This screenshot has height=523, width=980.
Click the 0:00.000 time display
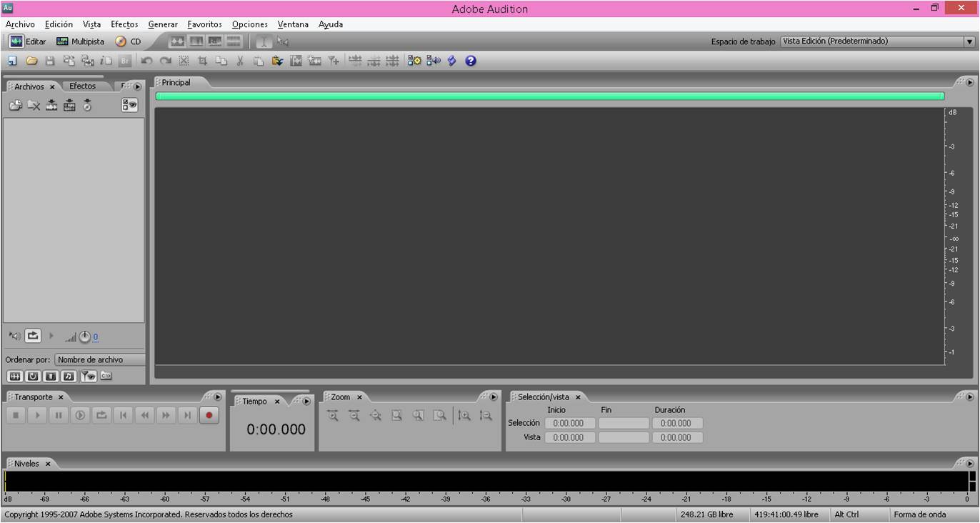click(x=276, y=429)
